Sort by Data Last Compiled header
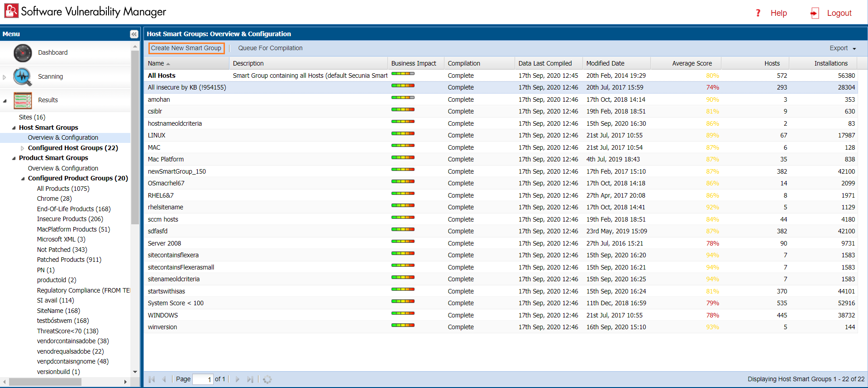 point(548,63)
